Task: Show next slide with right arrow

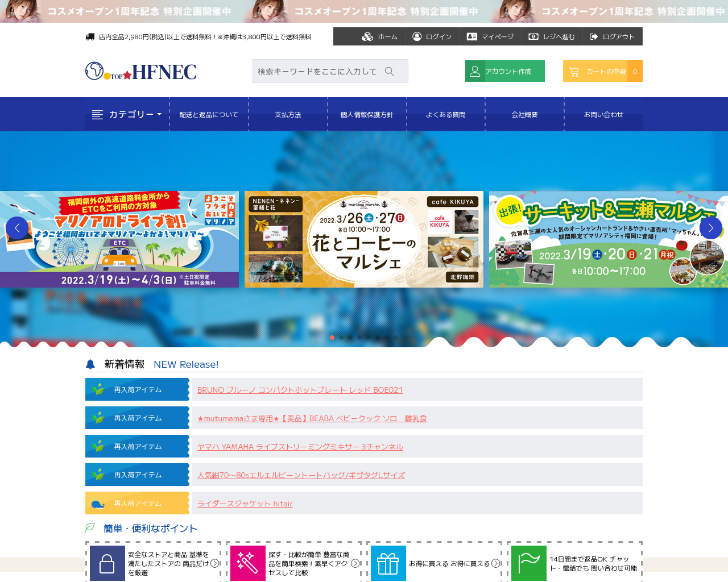Action: point(711,228)
